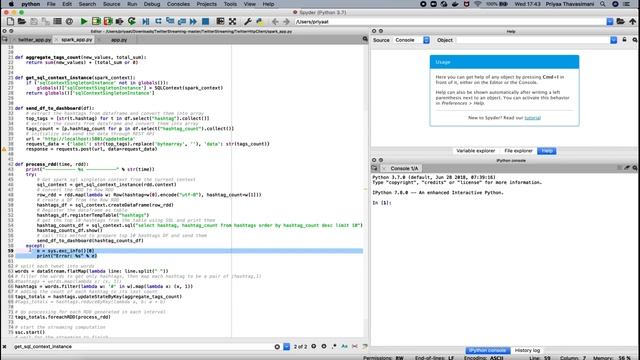Open the Debug menu
This screenshot has height=360, width=640.
click(152, 4)
